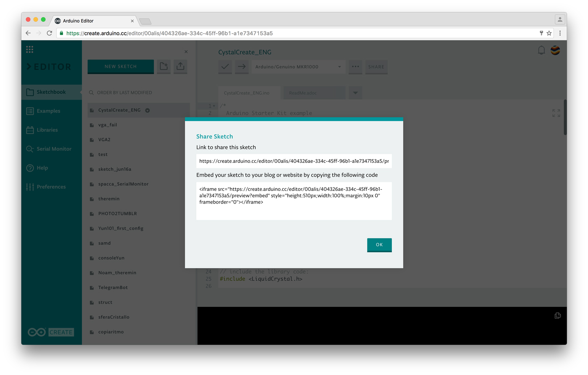Image resolution: width=588 pixels, height=375 pixels.
Task: Click OK in Share Sketch dialog
Action: coord(379,245)
